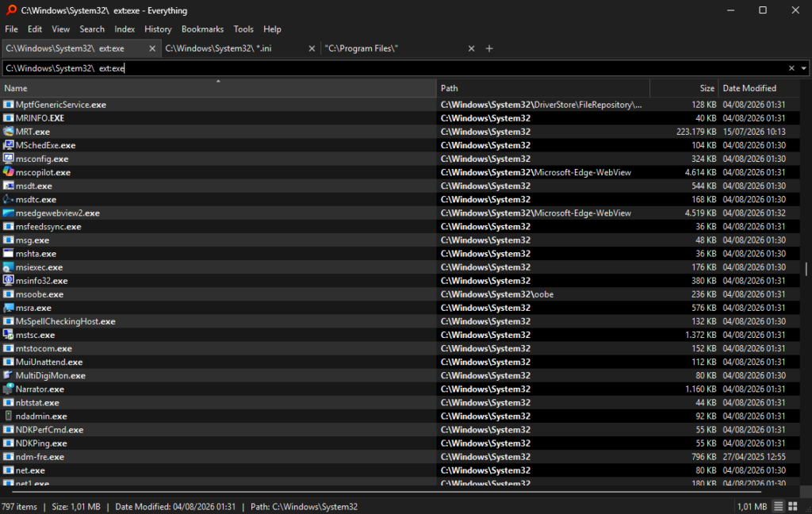
Task: Open the History menu
Action: click(x=158, y=29)
